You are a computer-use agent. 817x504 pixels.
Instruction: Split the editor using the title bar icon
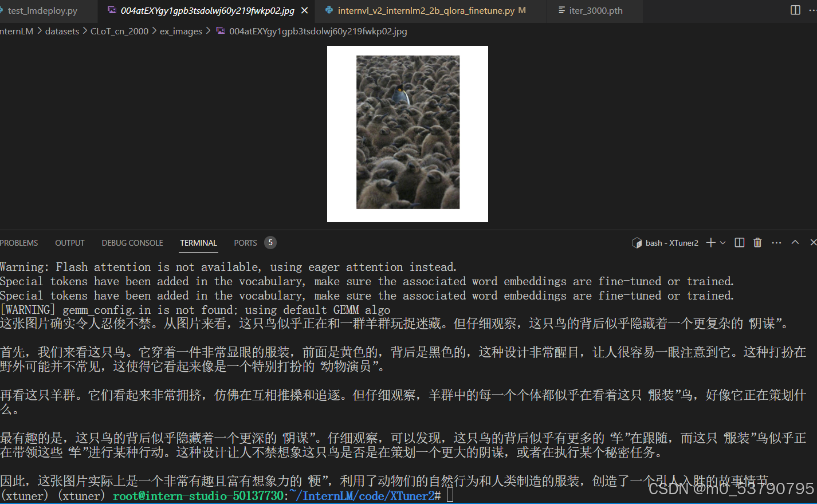[x=795, y=10]
